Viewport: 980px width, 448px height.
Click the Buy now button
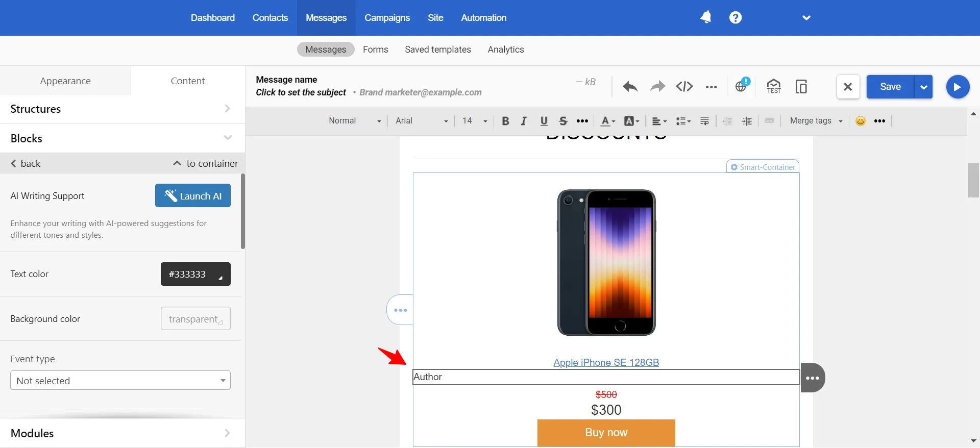point(606,433)
